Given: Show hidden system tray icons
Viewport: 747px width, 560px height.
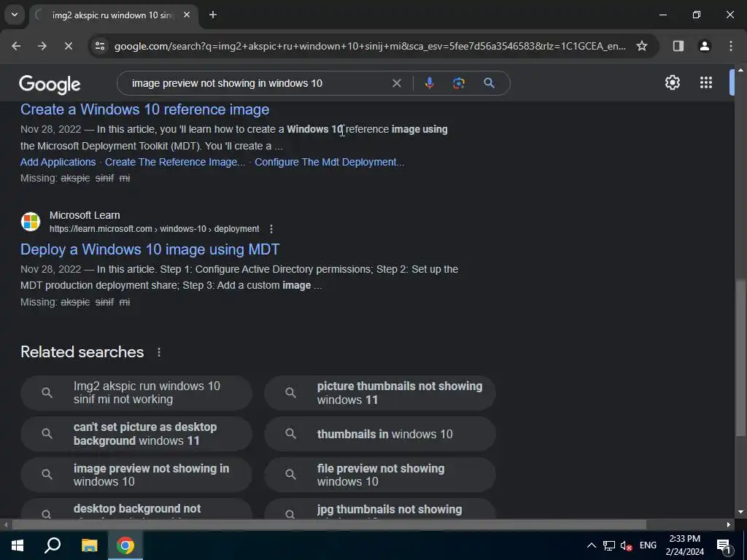Looking at the screenshot, I should (591, 545).
